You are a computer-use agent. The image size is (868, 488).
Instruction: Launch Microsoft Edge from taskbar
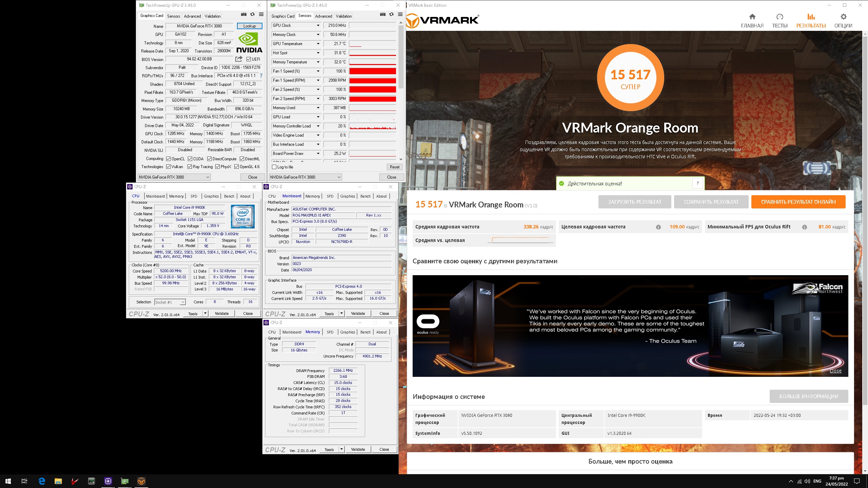(x=42, y=481)
